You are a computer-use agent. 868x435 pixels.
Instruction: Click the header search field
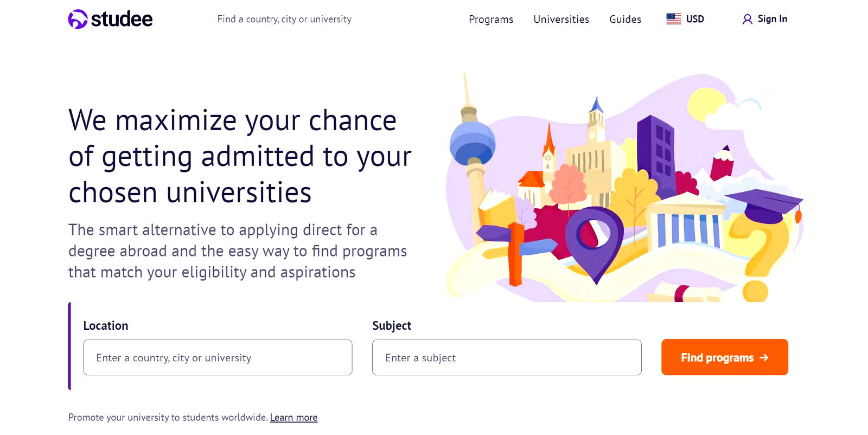[x=284, y=20]
